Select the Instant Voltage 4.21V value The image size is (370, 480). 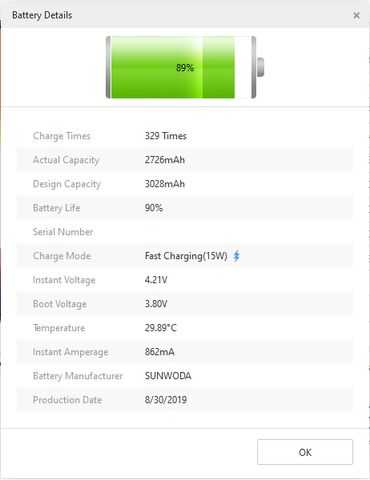coord(156,280)
